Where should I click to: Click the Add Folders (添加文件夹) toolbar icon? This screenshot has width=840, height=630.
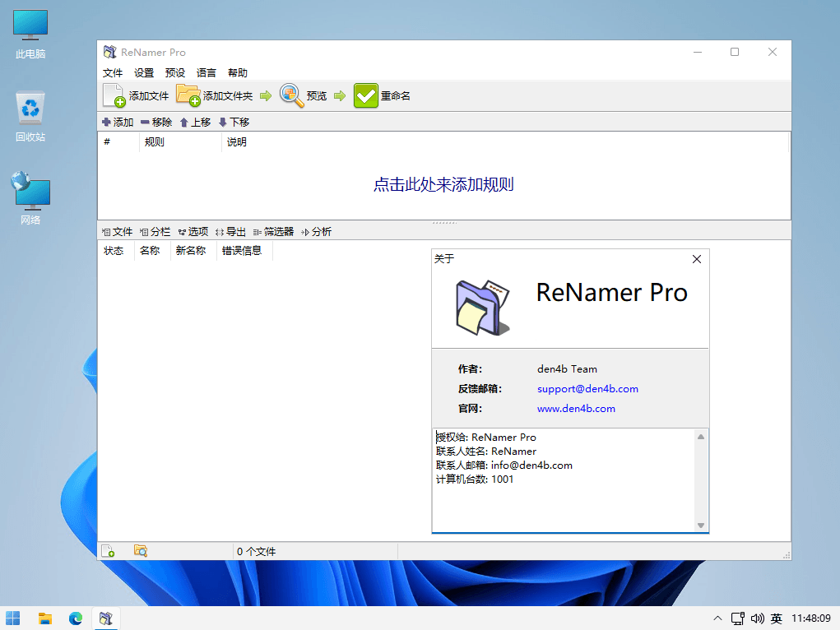pyautogui.click(x=188, y=96)
